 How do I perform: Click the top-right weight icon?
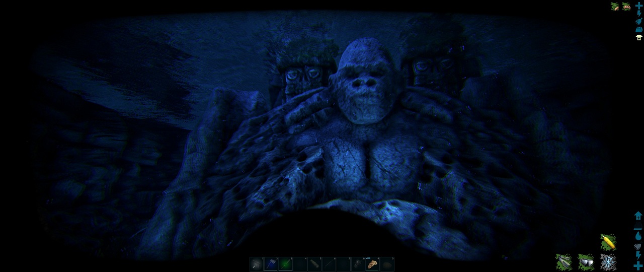[639, 30]
